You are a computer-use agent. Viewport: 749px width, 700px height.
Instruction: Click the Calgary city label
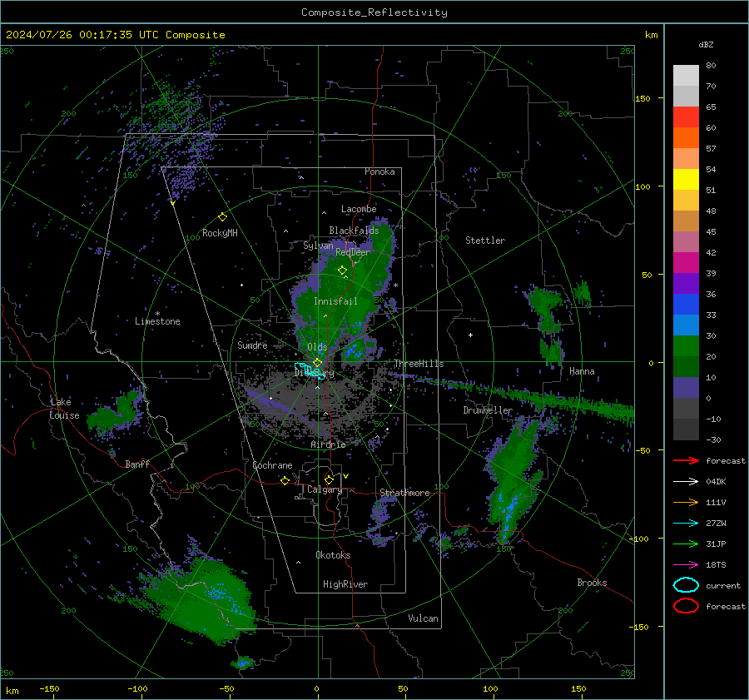325,489
